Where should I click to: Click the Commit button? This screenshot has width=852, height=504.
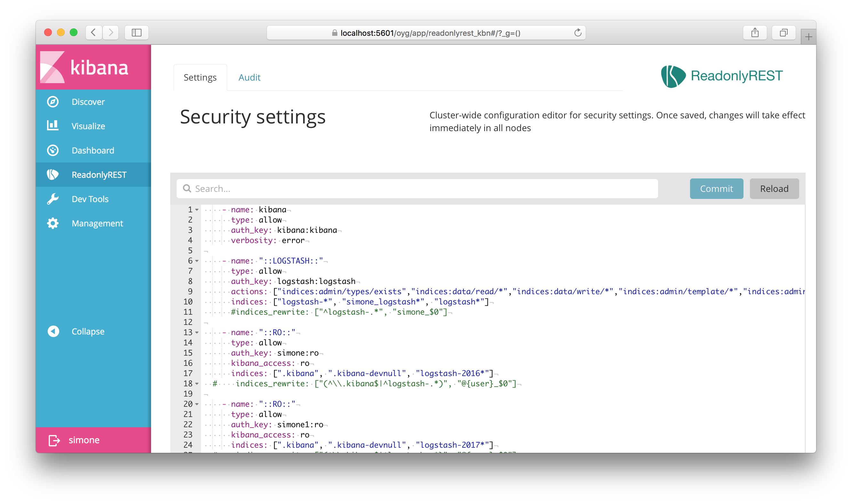click(716, 188)
